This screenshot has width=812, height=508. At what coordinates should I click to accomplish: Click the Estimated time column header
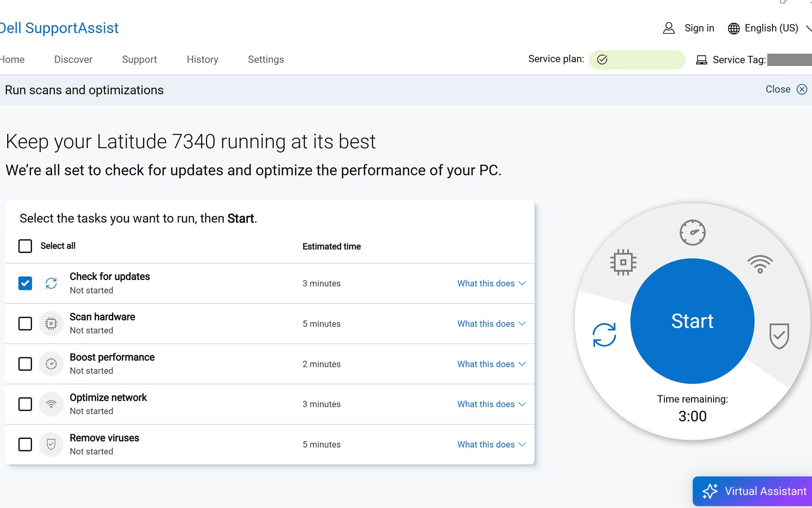click(x=332, y=247)
